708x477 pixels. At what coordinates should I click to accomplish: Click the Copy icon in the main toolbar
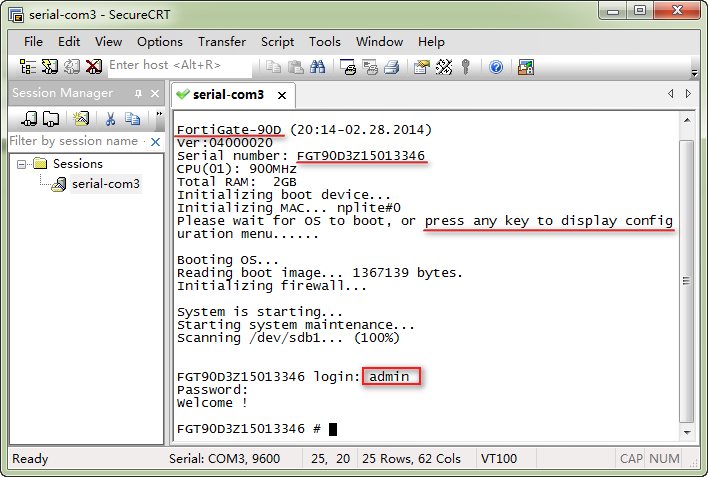(273, 67)
